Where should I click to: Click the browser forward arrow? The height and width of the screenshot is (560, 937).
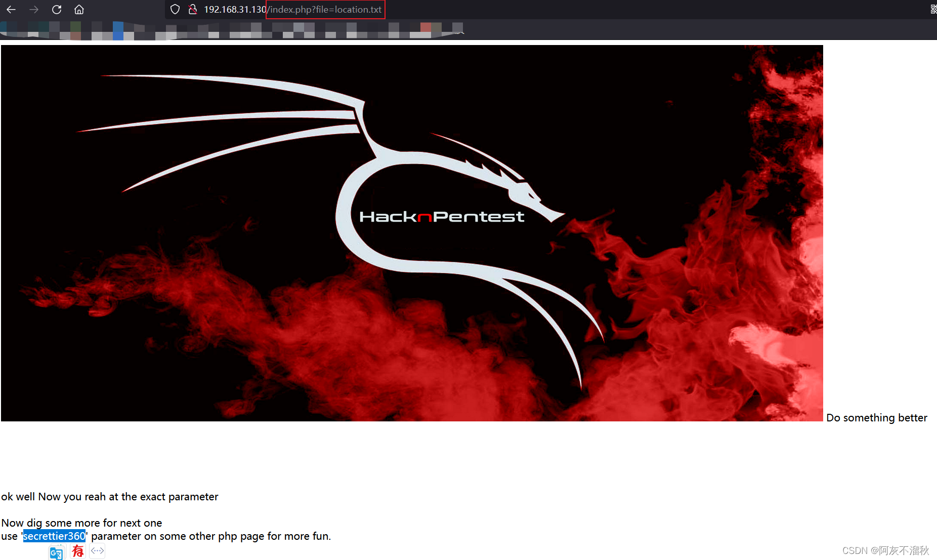click(34, 9)
